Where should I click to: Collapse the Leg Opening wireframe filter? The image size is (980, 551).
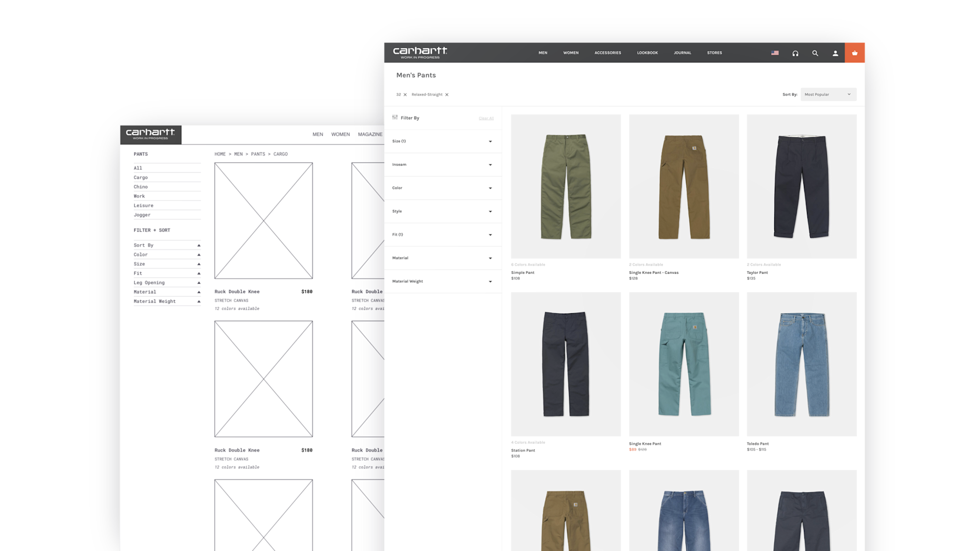pos(199,283)
